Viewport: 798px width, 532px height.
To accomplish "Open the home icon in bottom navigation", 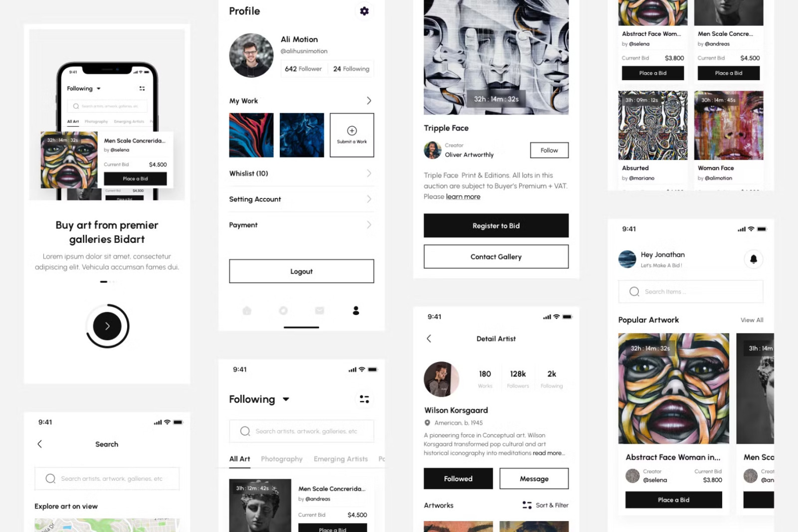I will pyautogui.click(x=247, y=311).
